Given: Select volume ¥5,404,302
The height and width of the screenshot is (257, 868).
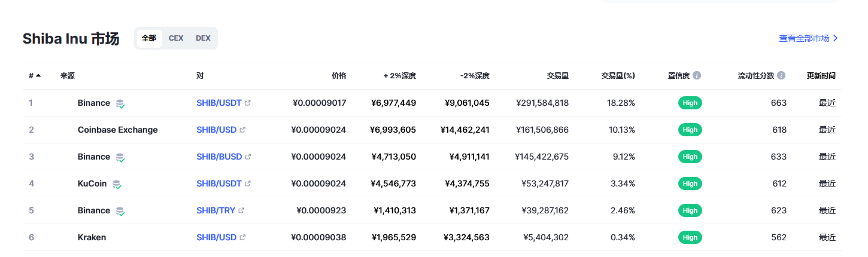Looking at the screenshot, I should tap(547, 237).
